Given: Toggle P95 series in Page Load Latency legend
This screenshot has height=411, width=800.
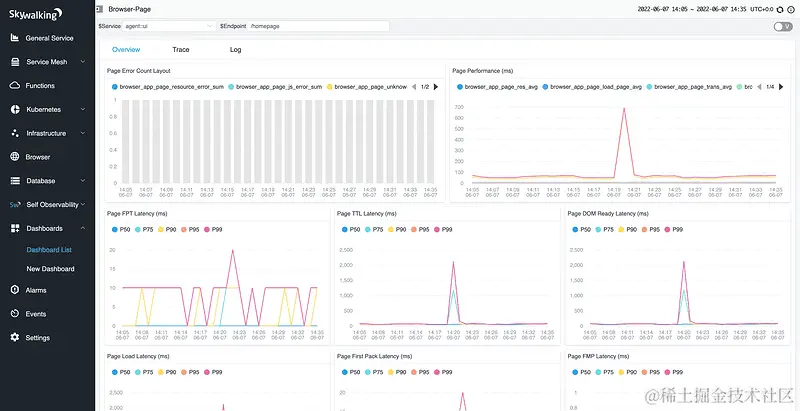Looking at the screenshot, I should [x=190, y=372].
